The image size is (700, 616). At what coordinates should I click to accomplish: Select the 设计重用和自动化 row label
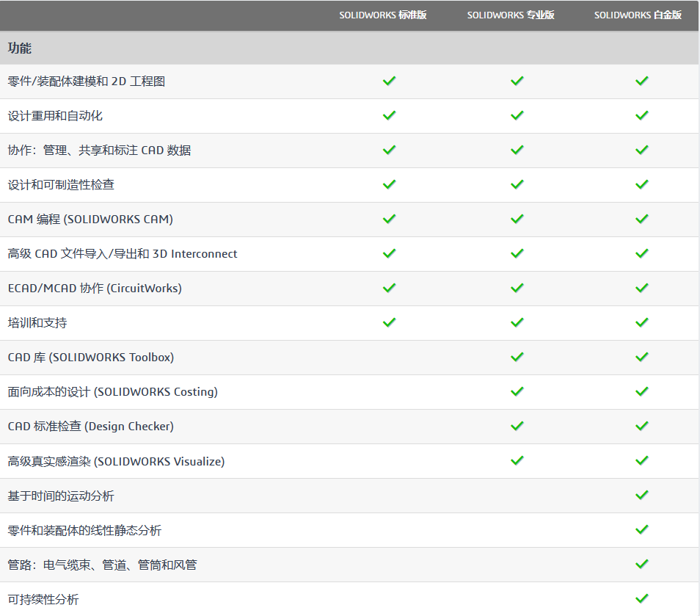tap(55, 116)
